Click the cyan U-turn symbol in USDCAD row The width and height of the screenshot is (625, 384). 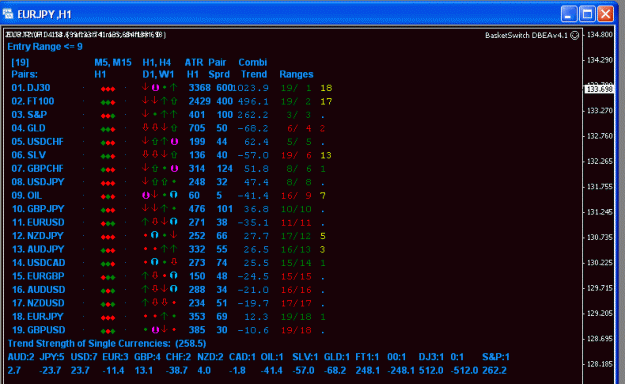point(154,262)
